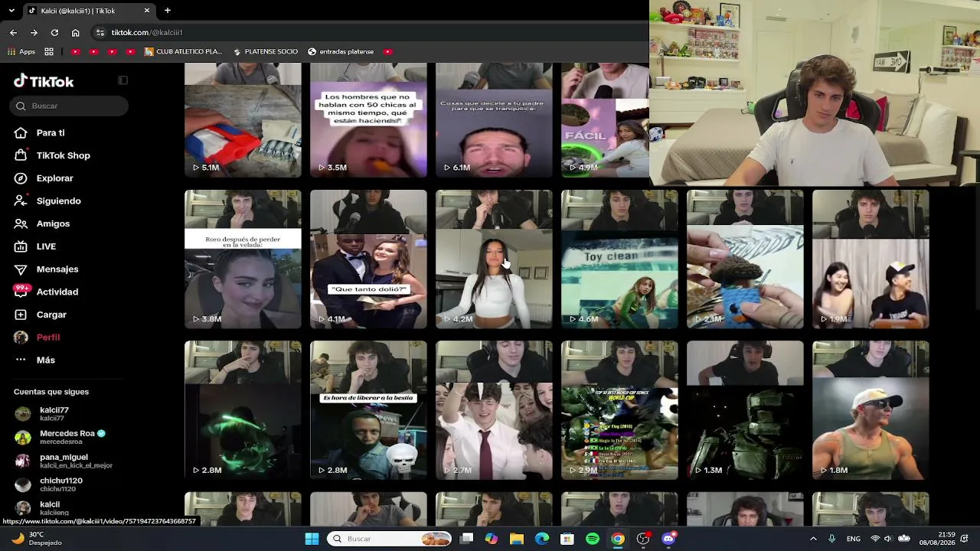Play the video with 2.1M views

(x=745, y=259)
